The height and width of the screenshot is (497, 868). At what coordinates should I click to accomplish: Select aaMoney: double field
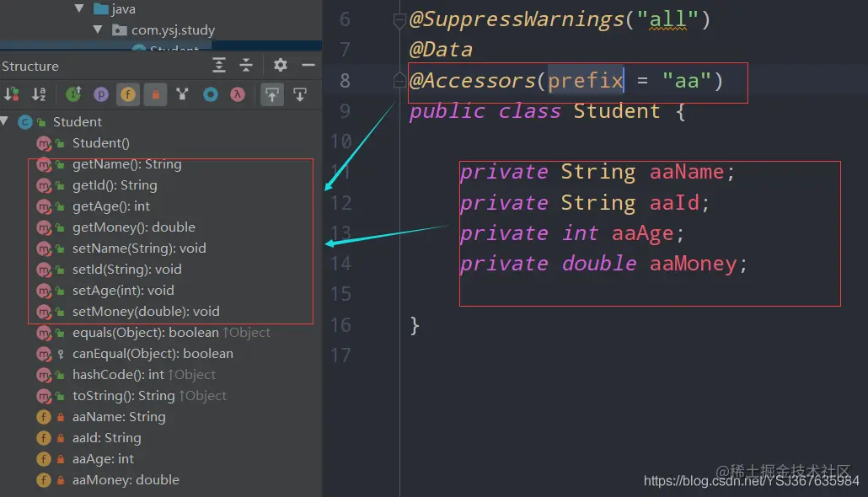tap(126, 479)
